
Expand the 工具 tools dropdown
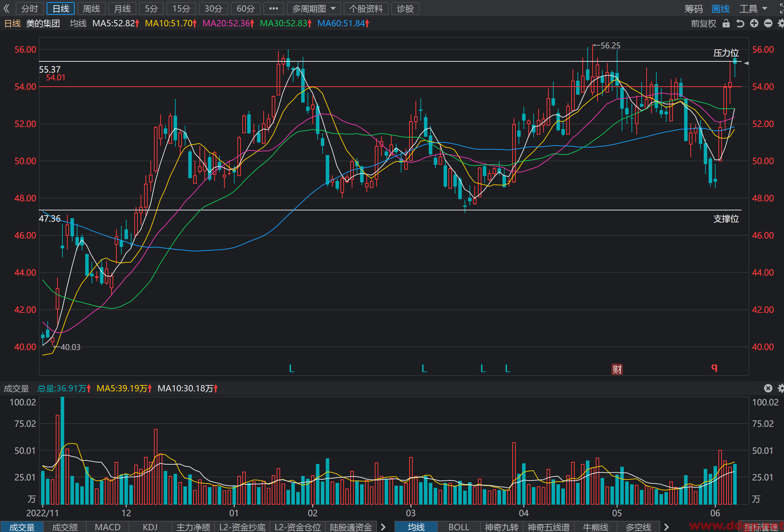(x=753, y=8)
